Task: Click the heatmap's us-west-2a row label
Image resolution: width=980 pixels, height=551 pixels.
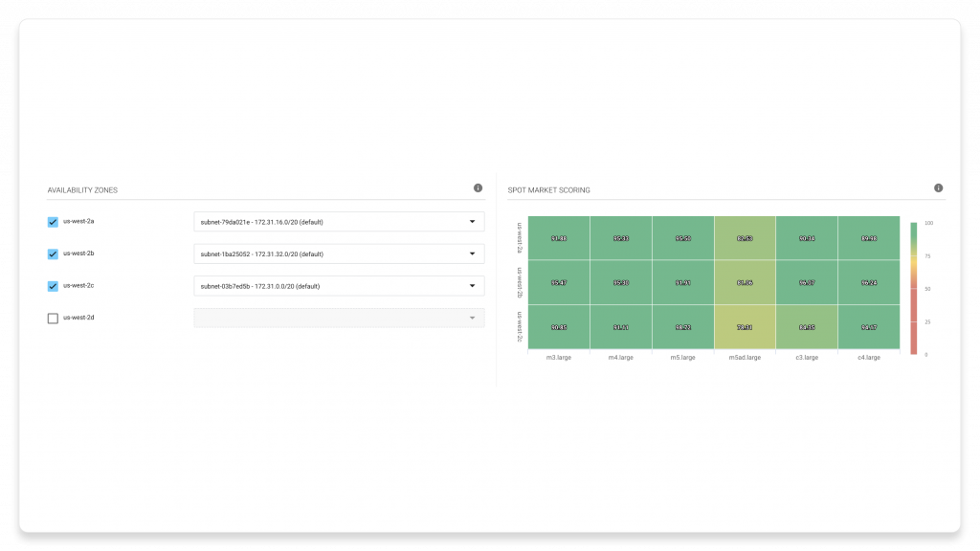Action: (x=520, y=238)
